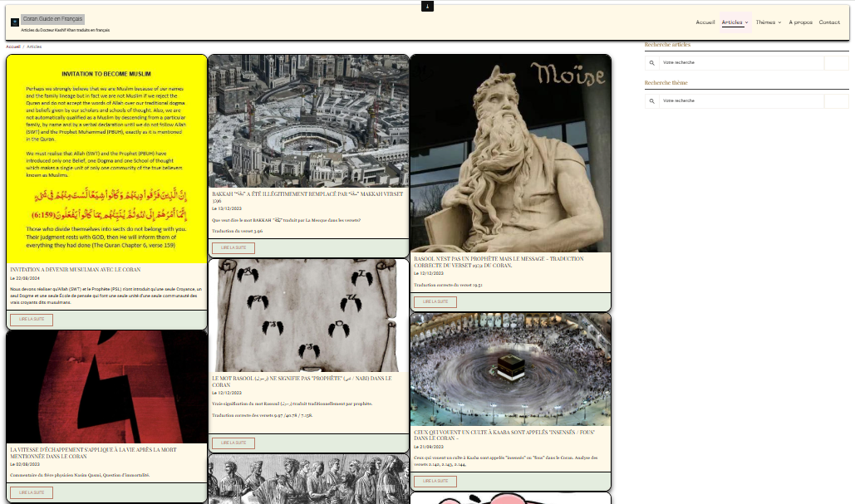Go to the Accueil breadcrumb link
855x504 pixels.
tap(13, 46)
